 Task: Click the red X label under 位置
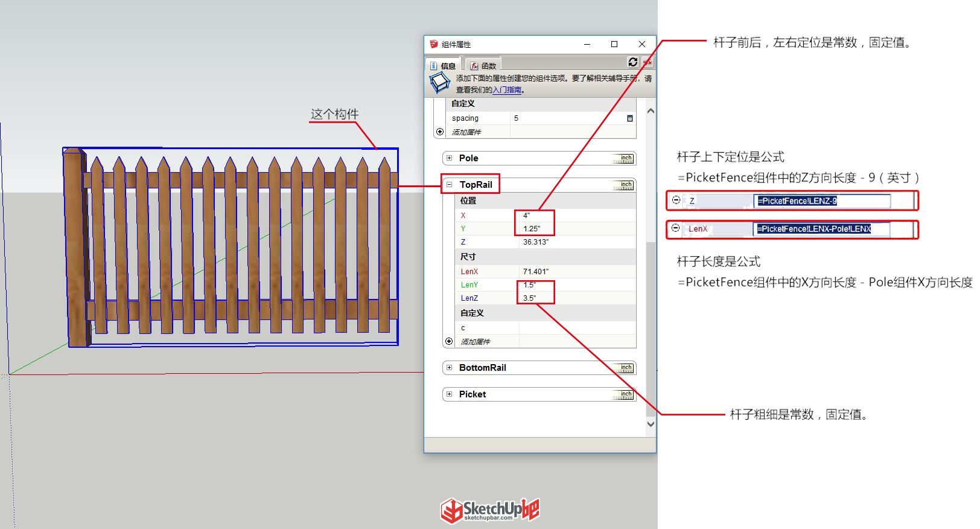tap(463, 216)
